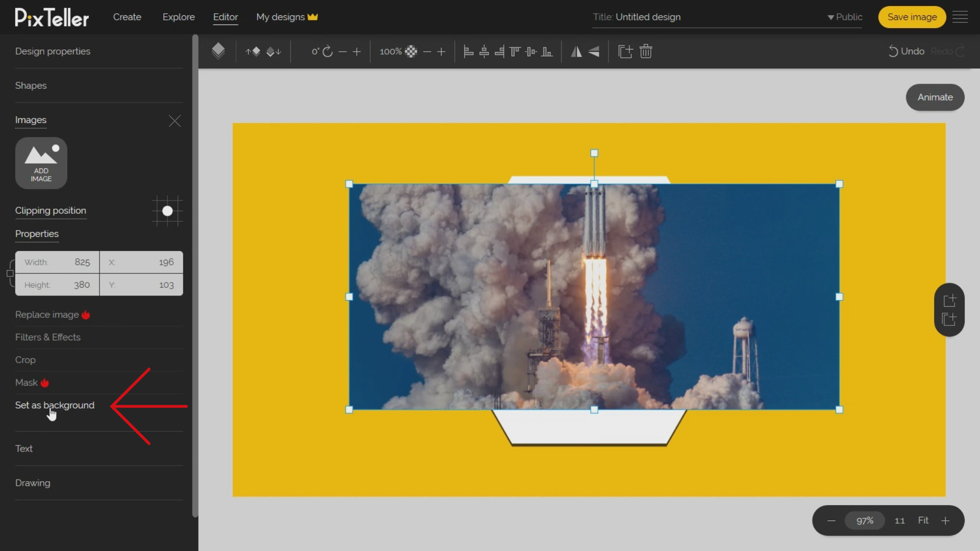The width and height of the screenshot is (980, 551).
Task: Click the Save image button
Action: coord(912,17)
